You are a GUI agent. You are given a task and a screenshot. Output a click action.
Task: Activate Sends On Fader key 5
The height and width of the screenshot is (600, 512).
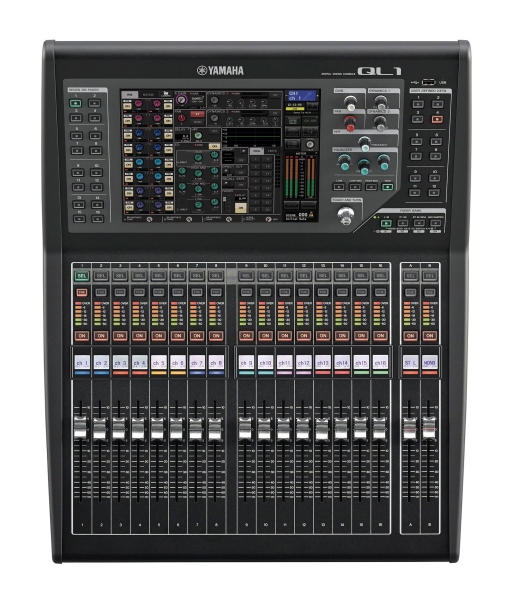click(x=77, y=135)
